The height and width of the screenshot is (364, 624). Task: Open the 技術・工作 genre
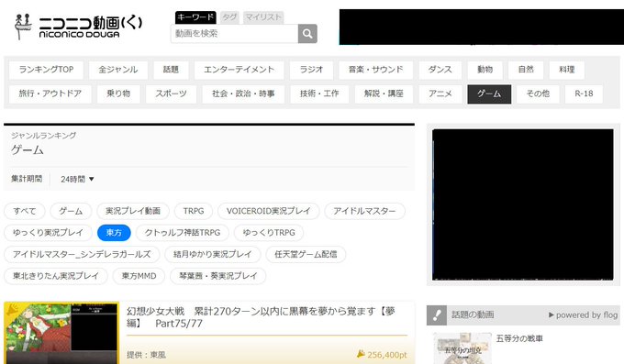(319, 94)
